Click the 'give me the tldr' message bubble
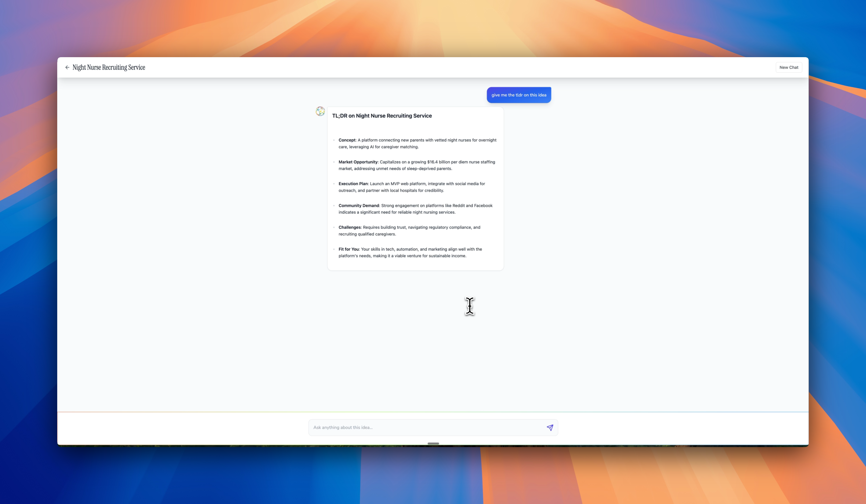Image resolution: width=866 pixels, height=504 pixels. [518, 95]
